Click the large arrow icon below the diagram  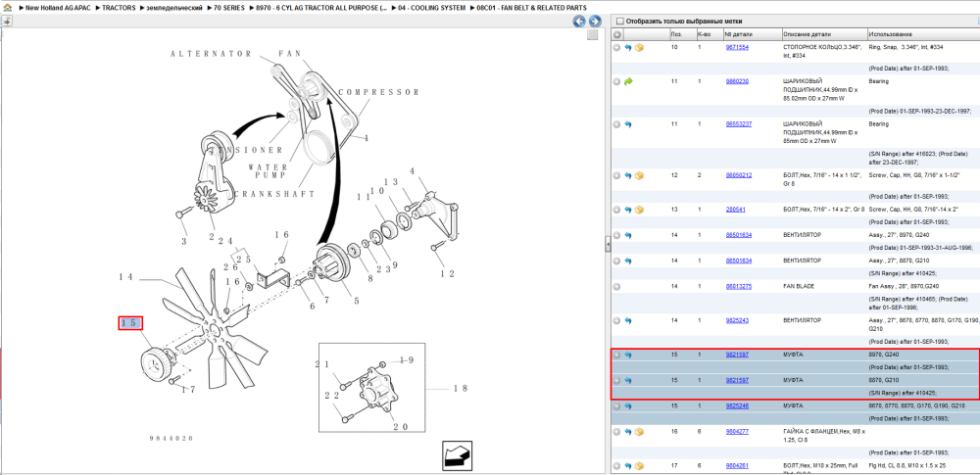[x=457, y=455]
